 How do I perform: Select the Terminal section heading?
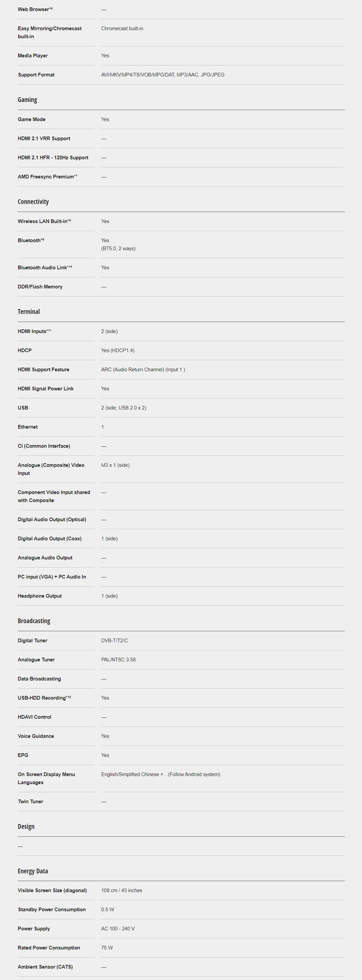pos(28,312)
